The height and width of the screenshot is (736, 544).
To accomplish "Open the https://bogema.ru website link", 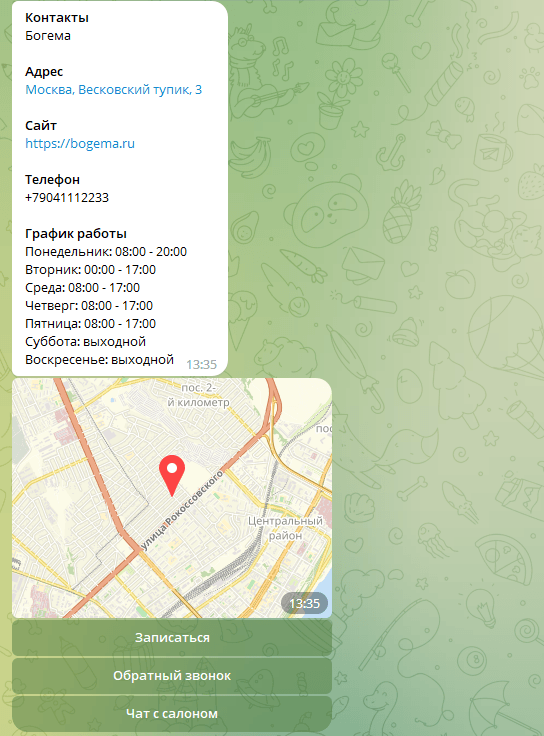I will 80,144.
